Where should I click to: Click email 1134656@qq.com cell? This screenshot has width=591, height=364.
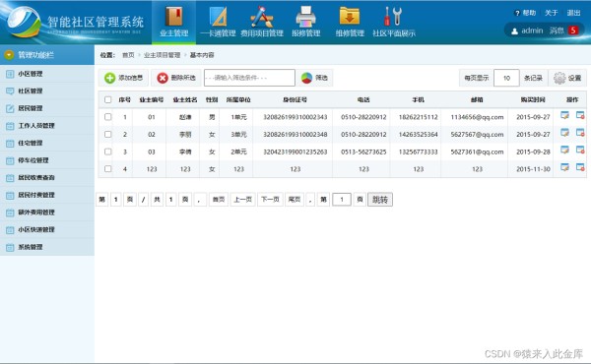[477, 117]
